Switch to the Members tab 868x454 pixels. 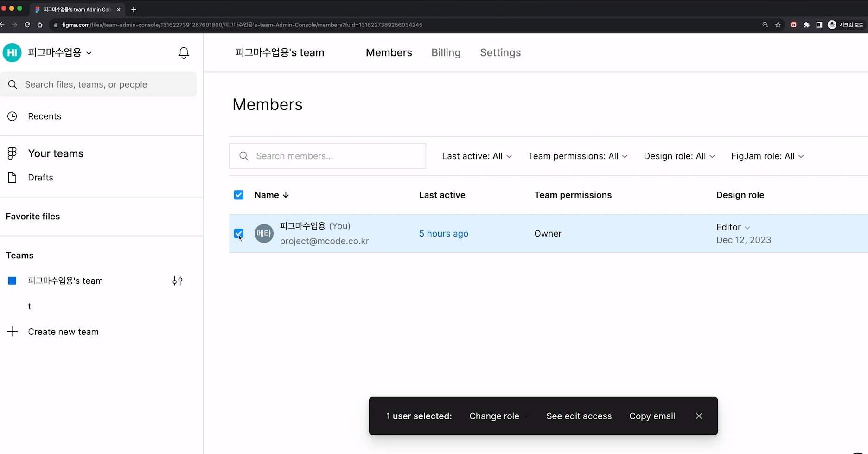(389, 53)
